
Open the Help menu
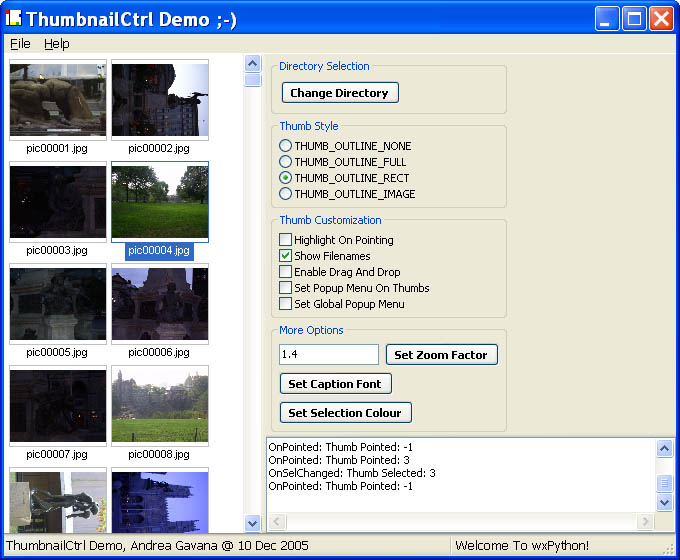click(x=56, y=44)
